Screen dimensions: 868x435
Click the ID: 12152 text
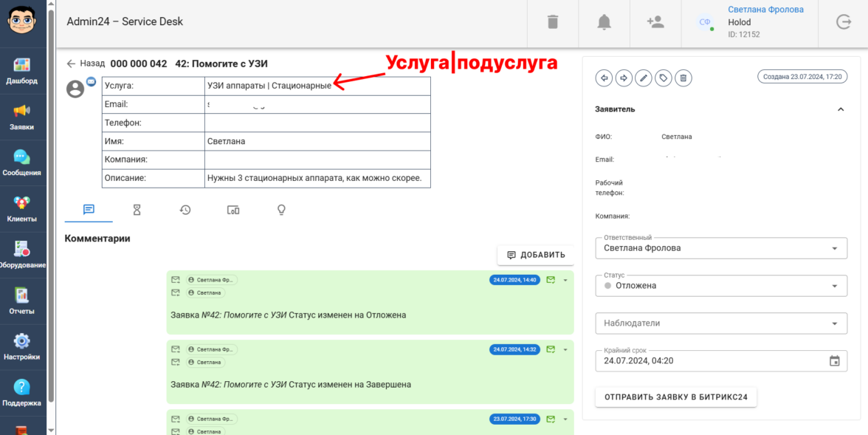tap(744, 35)
